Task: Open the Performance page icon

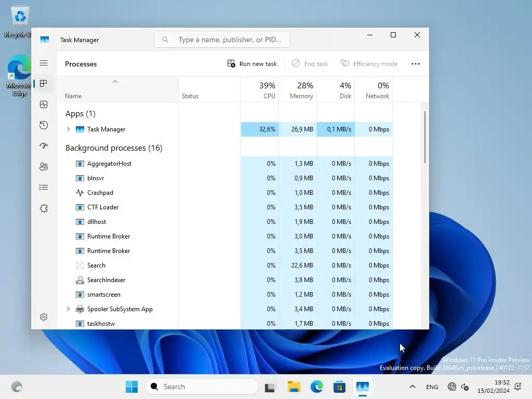Action: pyautogui.click(x=44, y=104)
